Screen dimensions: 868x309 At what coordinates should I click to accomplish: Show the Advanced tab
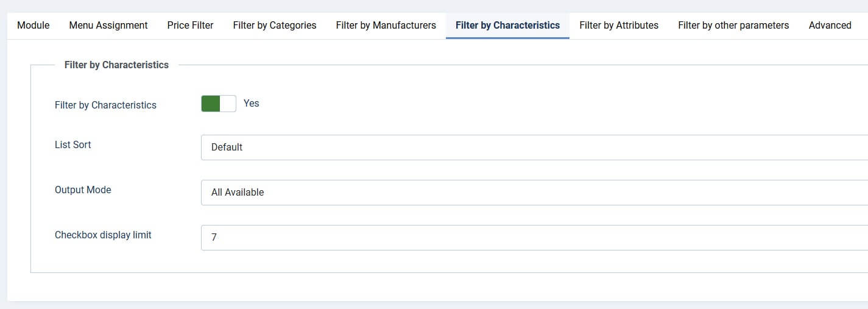[830, 26]
